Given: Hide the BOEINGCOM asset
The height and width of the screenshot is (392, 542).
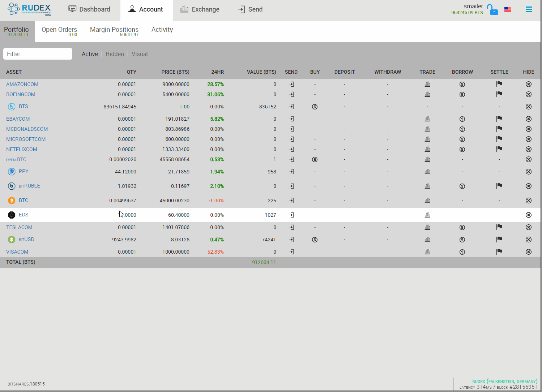Looking at the screenshot, I should (529, 94).
